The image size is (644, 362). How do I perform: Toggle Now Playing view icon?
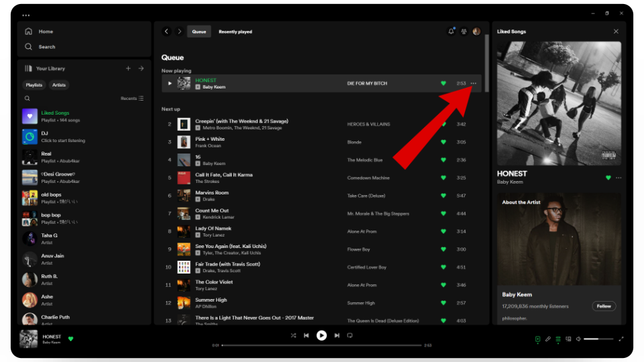[537, 339]
